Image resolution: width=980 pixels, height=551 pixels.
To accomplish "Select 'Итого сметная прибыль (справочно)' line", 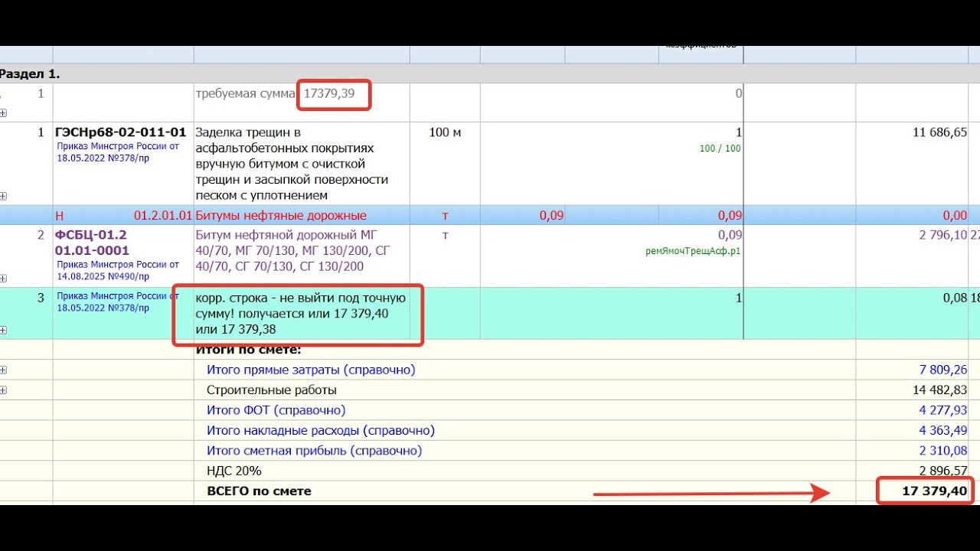I will point(314,451).
